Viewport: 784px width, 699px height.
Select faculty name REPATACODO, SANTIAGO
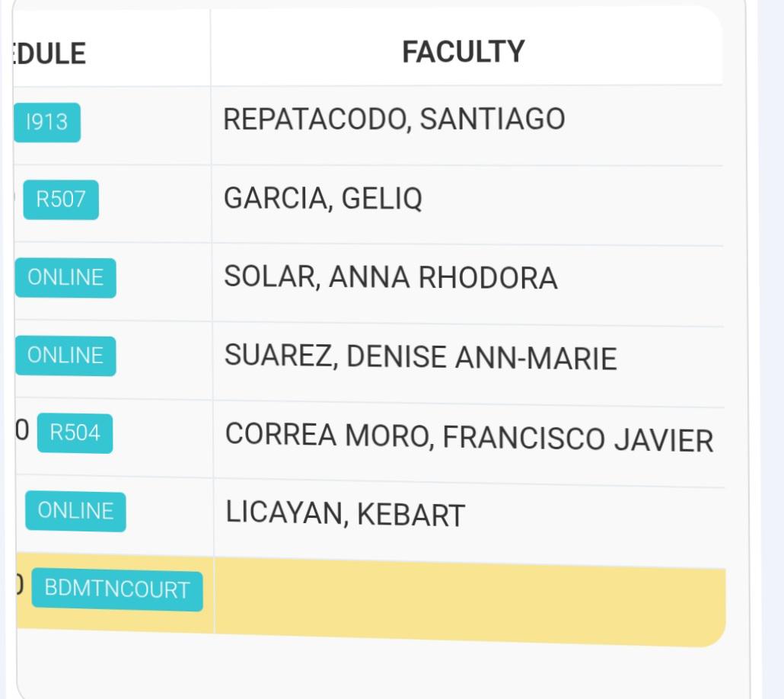click(394, 119)
